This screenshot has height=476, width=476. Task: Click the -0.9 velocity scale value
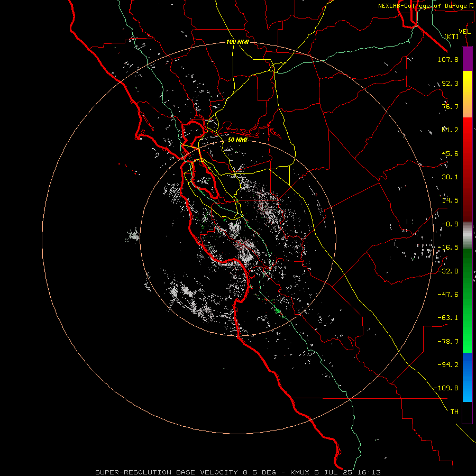tap(450, 224)
